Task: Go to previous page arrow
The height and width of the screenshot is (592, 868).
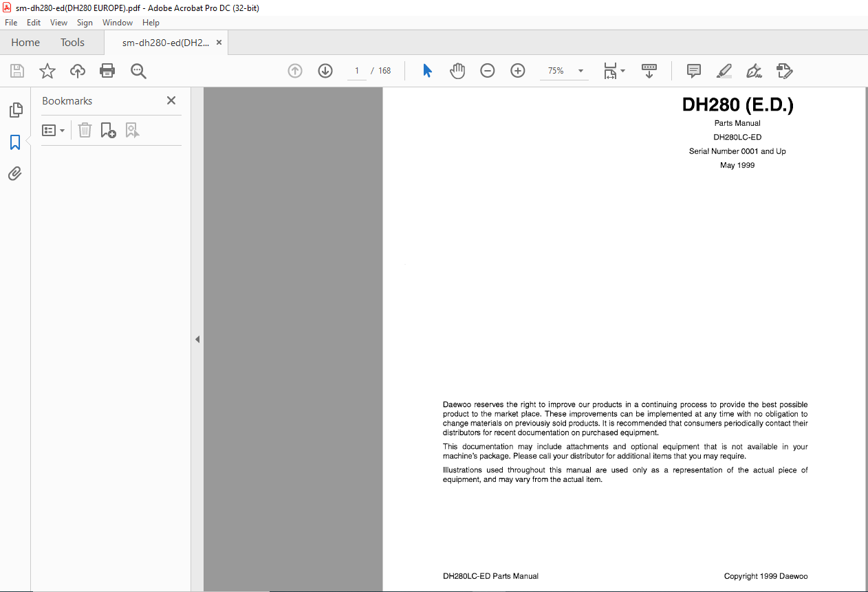Action: [295, 71]
